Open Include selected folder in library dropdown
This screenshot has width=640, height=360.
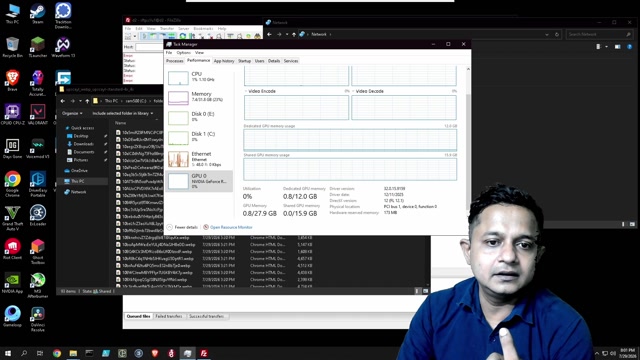[123, 113]
